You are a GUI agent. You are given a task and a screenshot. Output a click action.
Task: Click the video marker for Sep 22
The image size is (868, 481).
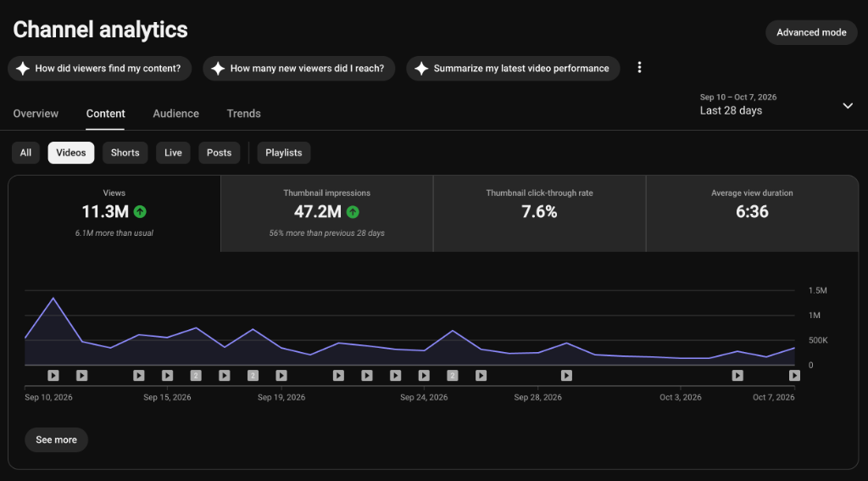tap(367, 376)
